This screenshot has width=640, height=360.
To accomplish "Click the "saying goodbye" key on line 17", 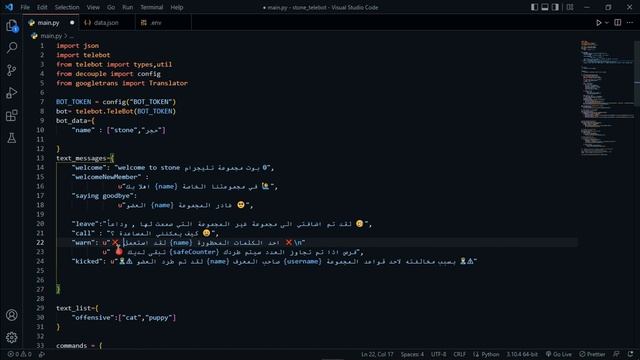I will (102, 196).
